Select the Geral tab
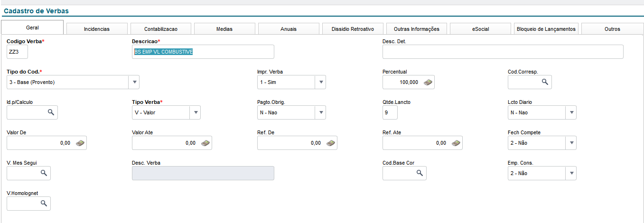The height and width of the screenshot is (223, 644). tap(32, 28)
